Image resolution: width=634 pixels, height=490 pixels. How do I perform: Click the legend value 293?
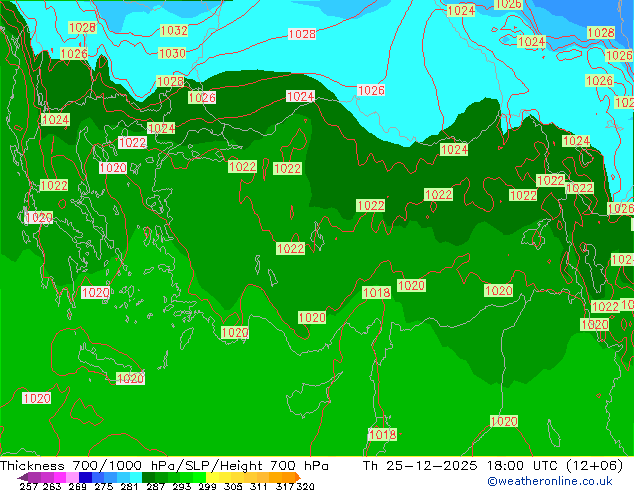pos(182,486)
